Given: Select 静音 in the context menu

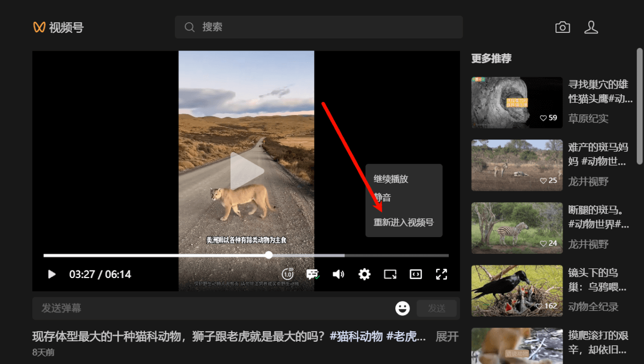Looking at the screenshot, I should (x=383, y=198).
